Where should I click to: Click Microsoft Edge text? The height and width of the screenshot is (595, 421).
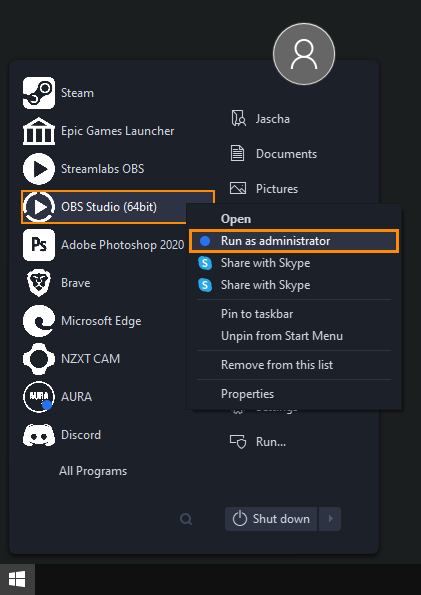[101, 321]
